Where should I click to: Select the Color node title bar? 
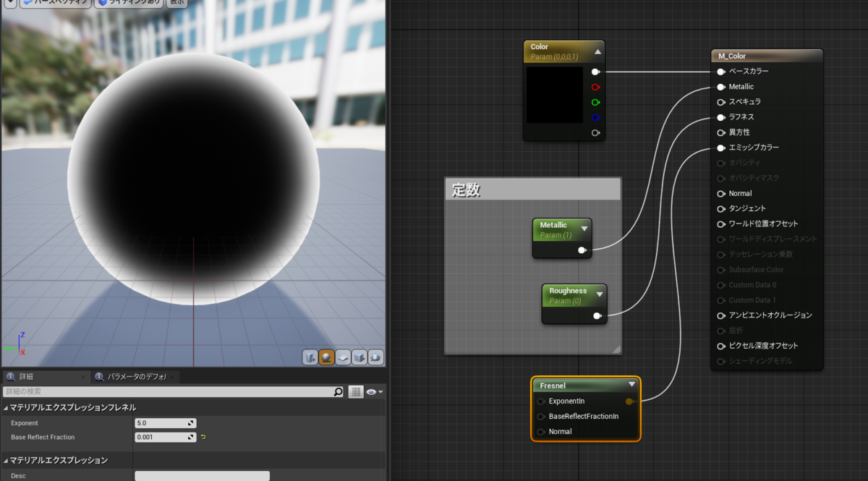point(563,51)
